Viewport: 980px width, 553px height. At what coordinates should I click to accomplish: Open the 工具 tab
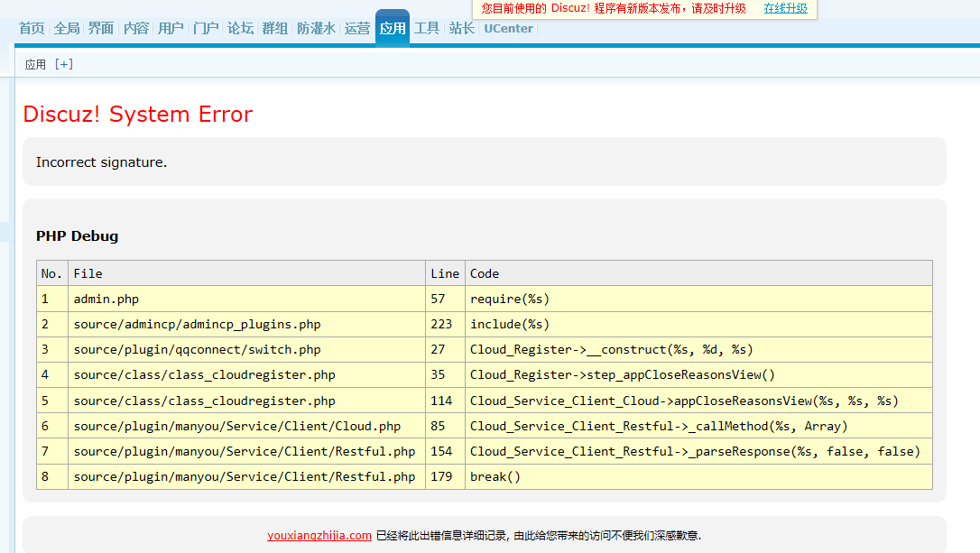pos(427,28)
